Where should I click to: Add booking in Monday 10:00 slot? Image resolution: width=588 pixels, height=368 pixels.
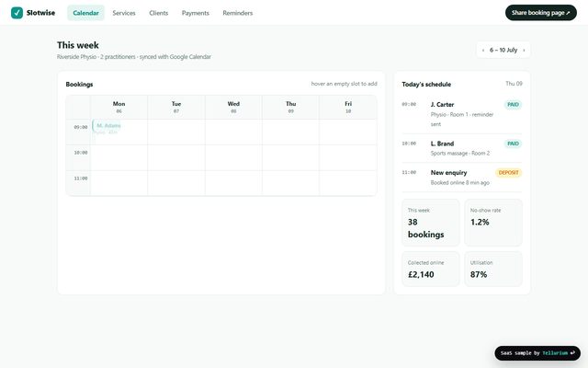pyautogui.click(x=119, y=157)
